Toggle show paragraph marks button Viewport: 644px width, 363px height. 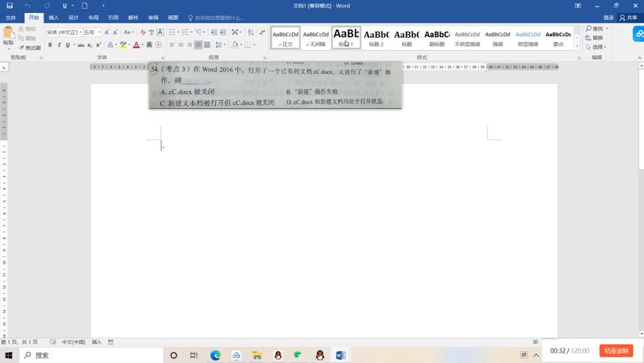tap(262, 32)
